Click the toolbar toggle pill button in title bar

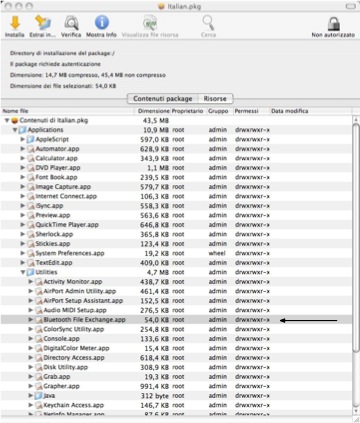[x=350, y=6]
